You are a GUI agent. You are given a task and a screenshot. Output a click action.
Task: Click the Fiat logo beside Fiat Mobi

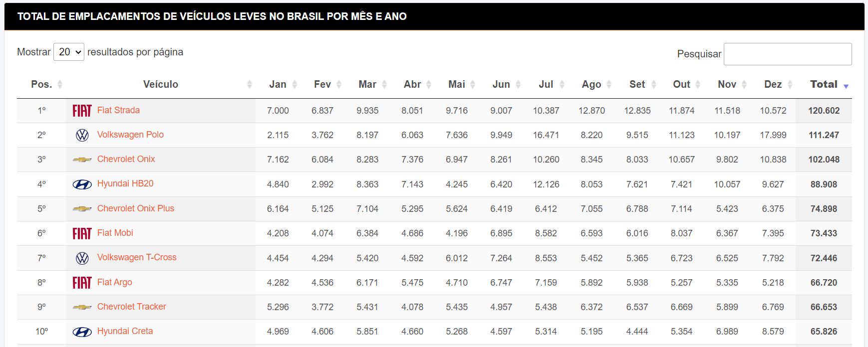point(82,233)
